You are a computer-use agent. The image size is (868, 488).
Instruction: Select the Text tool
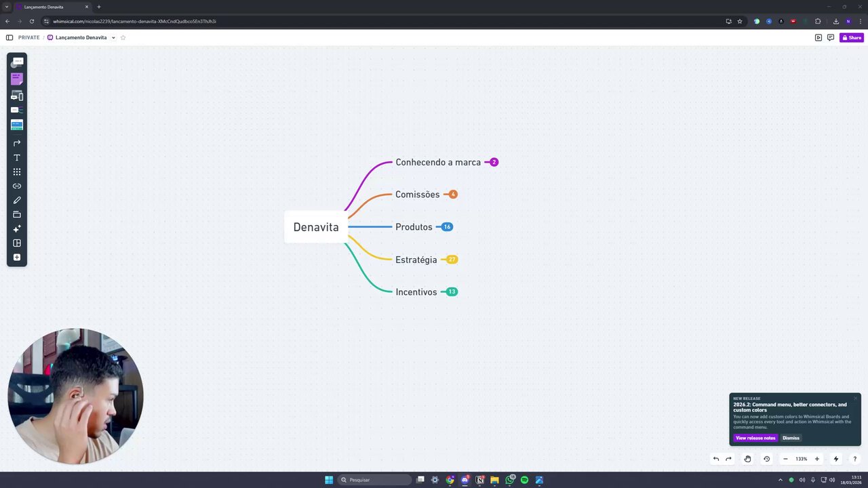pyautogui.click(x=17, y=157)
